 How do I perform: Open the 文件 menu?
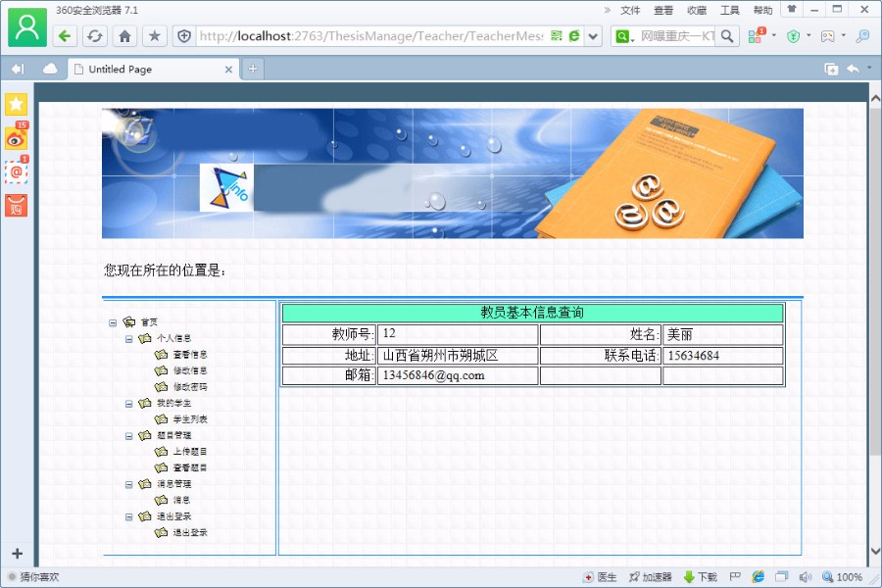(x=630, y=10)
